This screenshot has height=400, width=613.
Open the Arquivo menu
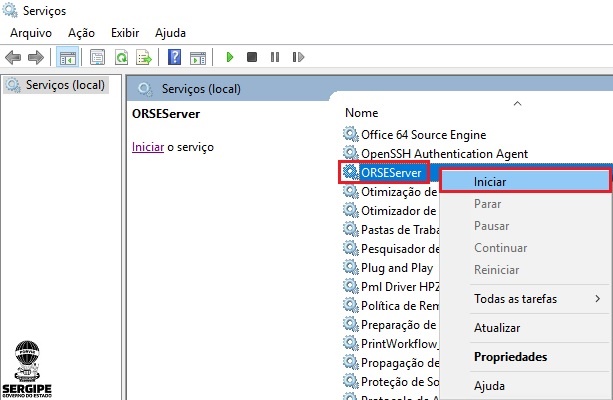[x=31, y=33]
